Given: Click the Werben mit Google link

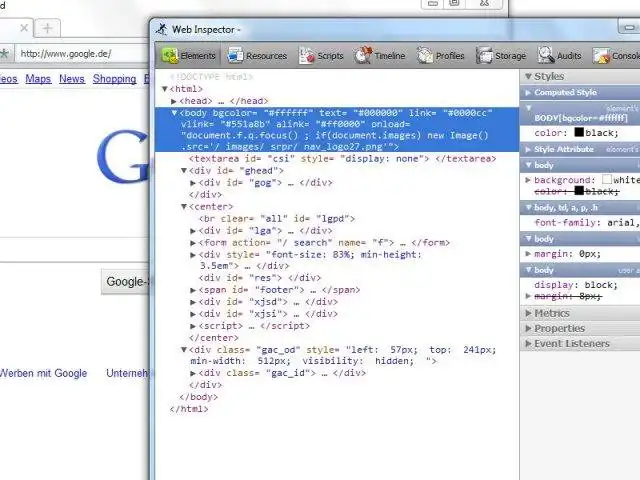Looking at the screenshot, I should coord(43,373).
